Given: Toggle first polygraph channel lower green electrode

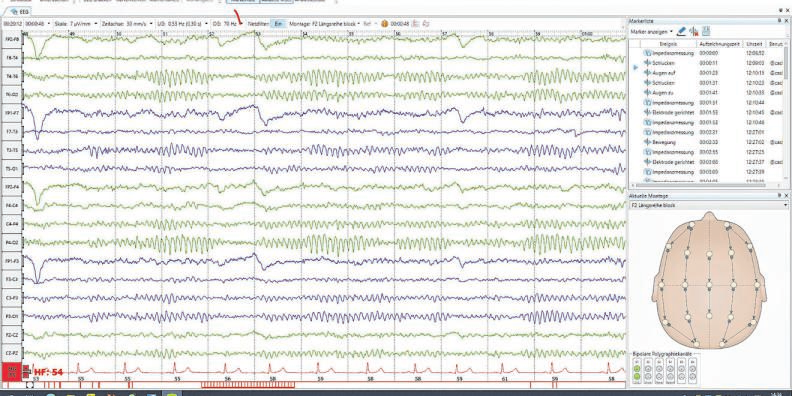Looking at the screenshot, I should (636, 376).
